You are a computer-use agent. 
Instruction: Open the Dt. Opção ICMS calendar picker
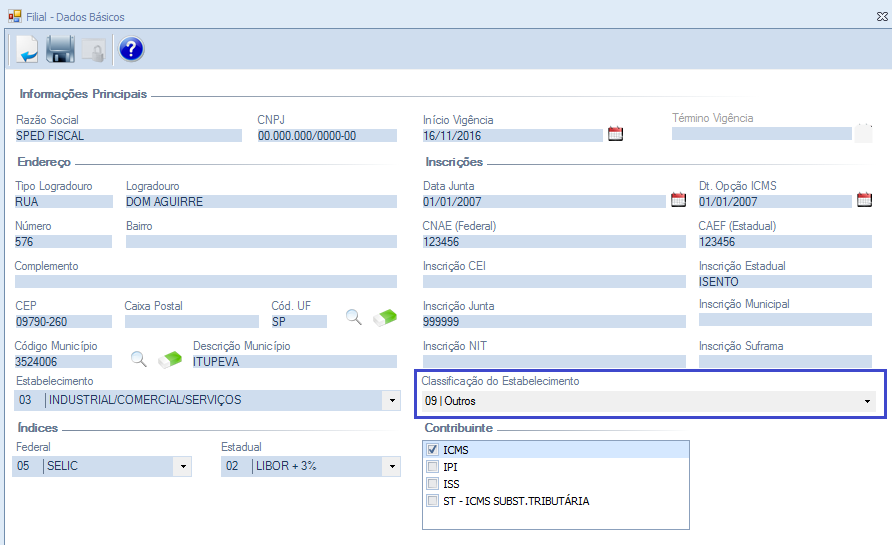[x=865, y=200]
